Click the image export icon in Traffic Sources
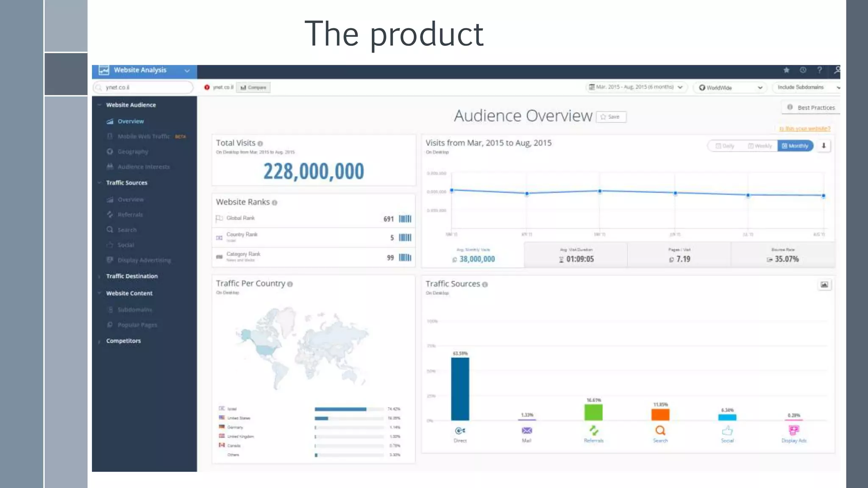The width and height of the screenshot is (868, 488). click(x=824, y=285)
